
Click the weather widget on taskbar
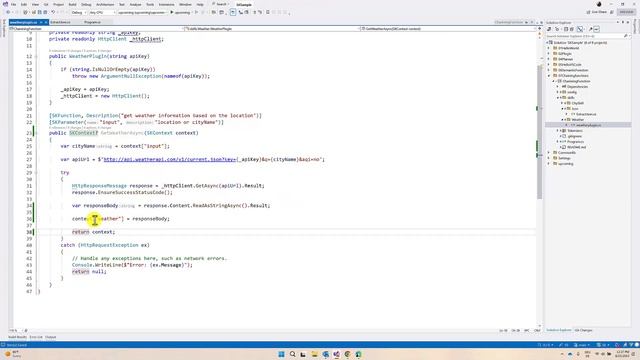click(x=12, y=354)
